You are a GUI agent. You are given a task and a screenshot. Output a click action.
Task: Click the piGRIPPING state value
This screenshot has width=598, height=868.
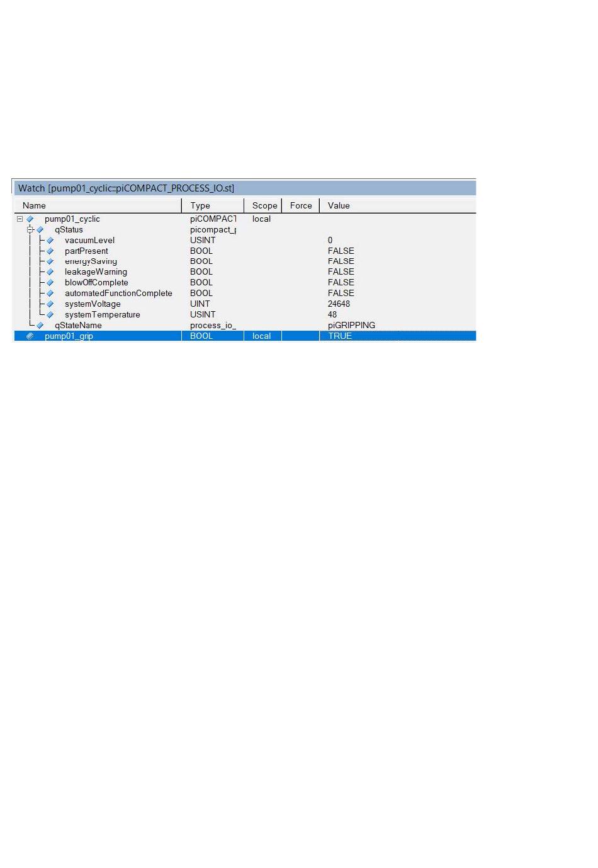coord(351,326)
